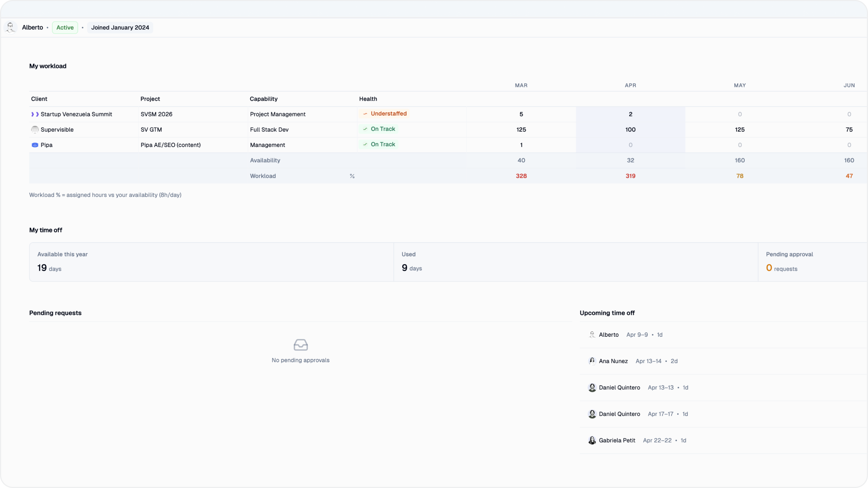Click the Joined January 2024 tag
Viewport: 868px width, 488px height.
point(120,28)
